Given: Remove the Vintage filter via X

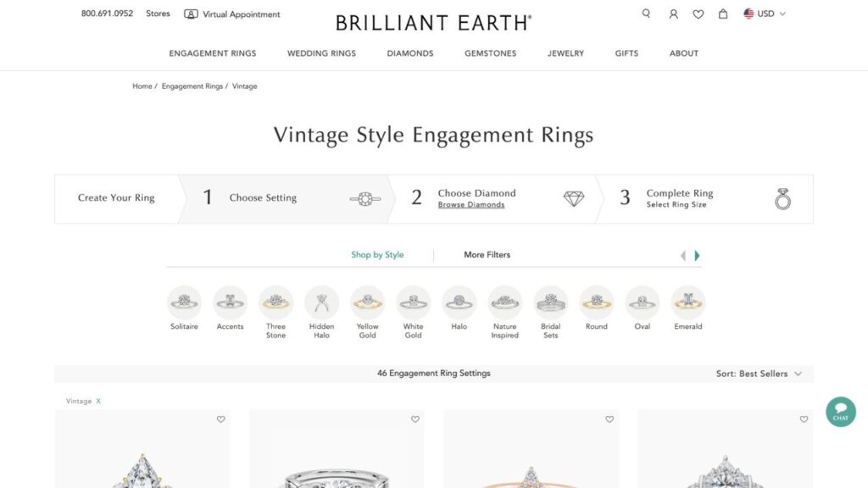Looking at the screenshot, I should click(x=98, y=401).
